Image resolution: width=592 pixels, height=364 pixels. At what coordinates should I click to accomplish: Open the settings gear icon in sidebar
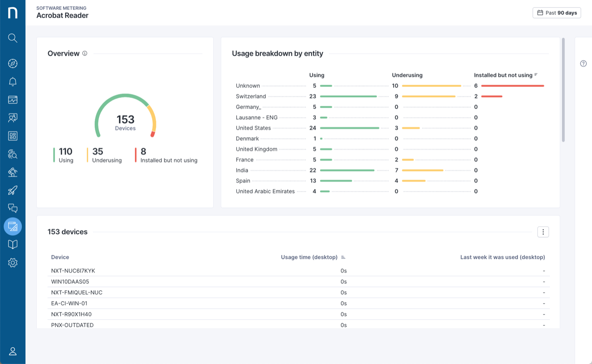(x=12, y=263)
